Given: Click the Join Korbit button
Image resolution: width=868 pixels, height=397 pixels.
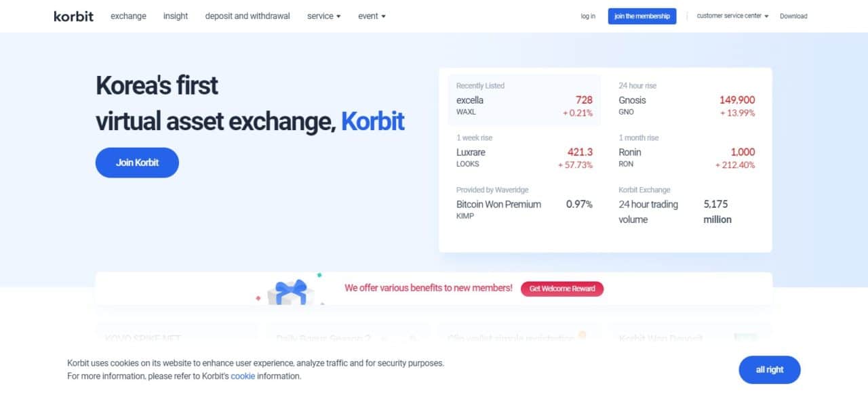Looking at the screenshot, I should click(x=137, y=163).
